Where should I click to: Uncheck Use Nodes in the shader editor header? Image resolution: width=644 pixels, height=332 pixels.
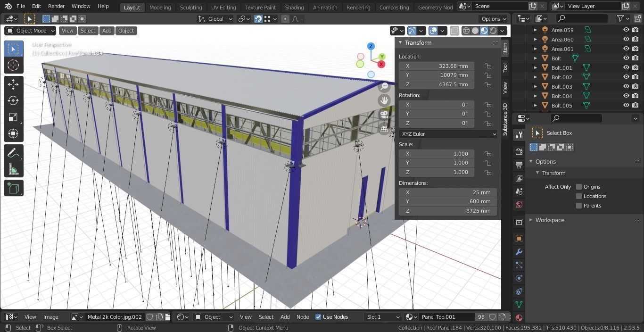[x=318, y=316]
